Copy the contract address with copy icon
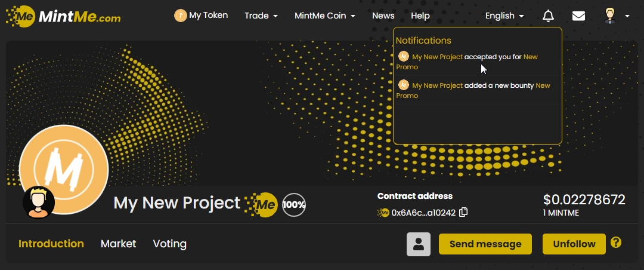Image resolution: width=644 pixels, height=270 pixels. pos(463,212)
